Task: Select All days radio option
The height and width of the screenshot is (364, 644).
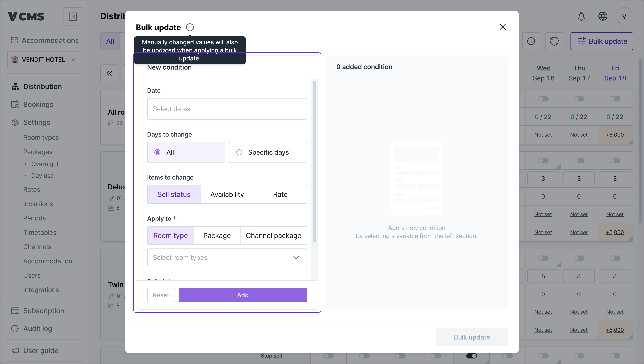Action: [x=186, y=152]
